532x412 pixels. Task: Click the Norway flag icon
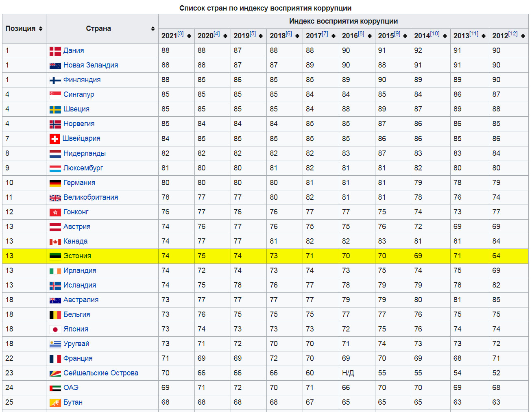pyautogui.click(x=55, y=124)
